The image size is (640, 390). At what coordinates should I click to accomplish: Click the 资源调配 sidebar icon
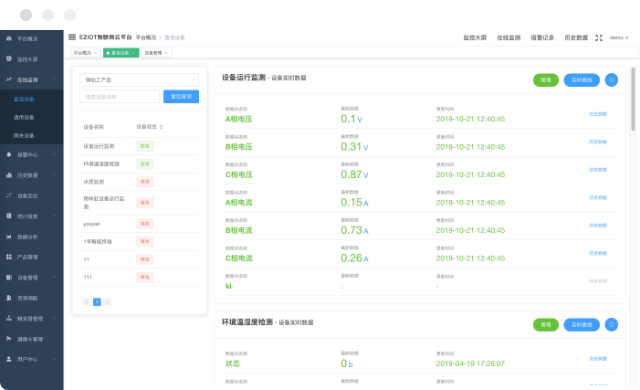click(x=9, y=298)
